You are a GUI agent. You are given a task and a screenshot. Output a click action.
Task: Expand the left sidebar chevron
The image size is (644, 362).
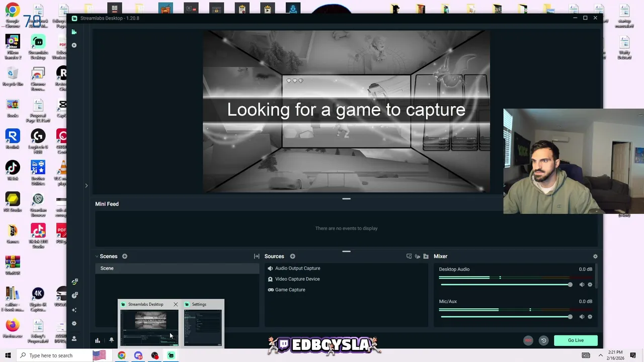pyautogui.click(x=86, y=186)
